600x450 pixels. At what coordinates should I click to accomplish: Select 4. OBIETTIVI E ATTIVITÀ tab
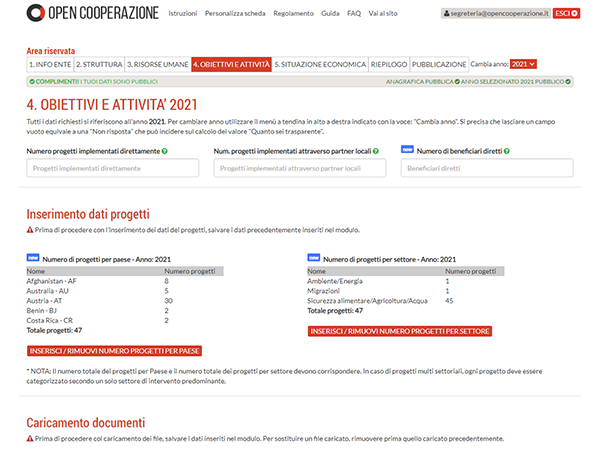[232, 64]
